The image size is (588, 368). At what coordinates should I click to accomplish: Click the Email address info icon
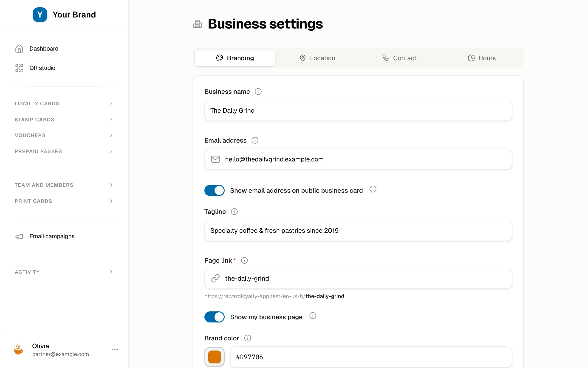coord(255,141)
